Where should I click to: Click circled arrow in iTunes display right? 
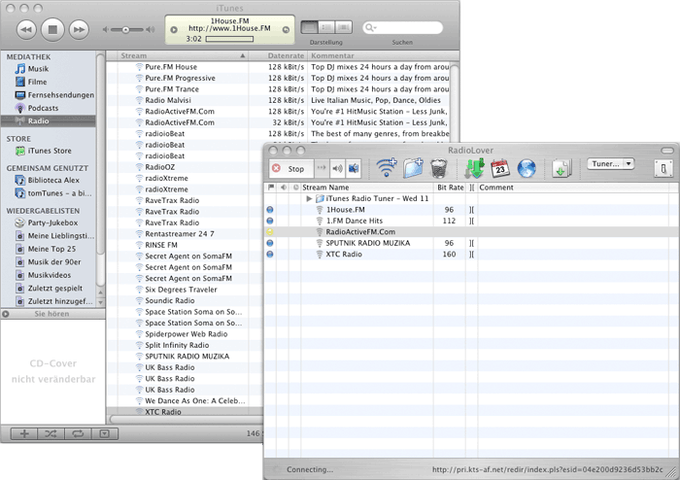coord(286,29)
